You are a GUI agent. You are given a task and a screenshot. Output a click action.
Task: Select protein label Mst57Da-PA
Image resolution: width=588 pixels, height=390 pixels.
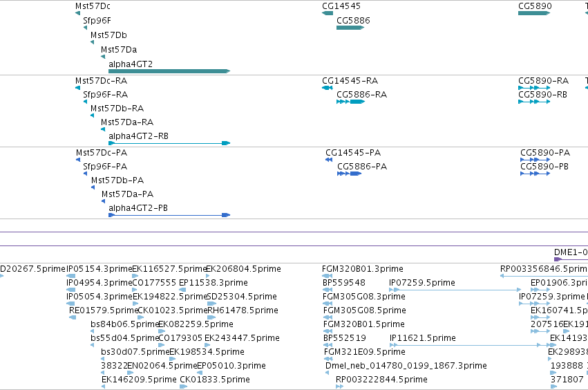(x=128, y=194)
